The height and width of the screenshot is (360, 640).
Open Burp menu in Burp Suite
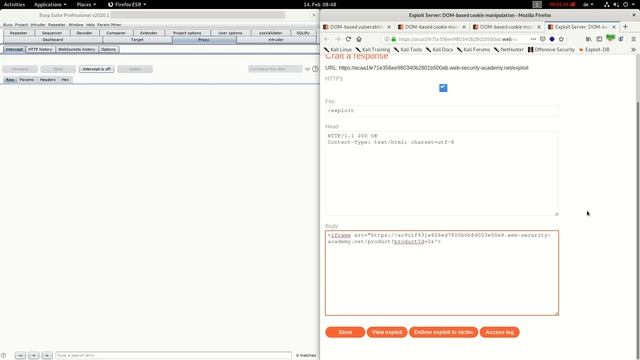click(x=8, y=24)
